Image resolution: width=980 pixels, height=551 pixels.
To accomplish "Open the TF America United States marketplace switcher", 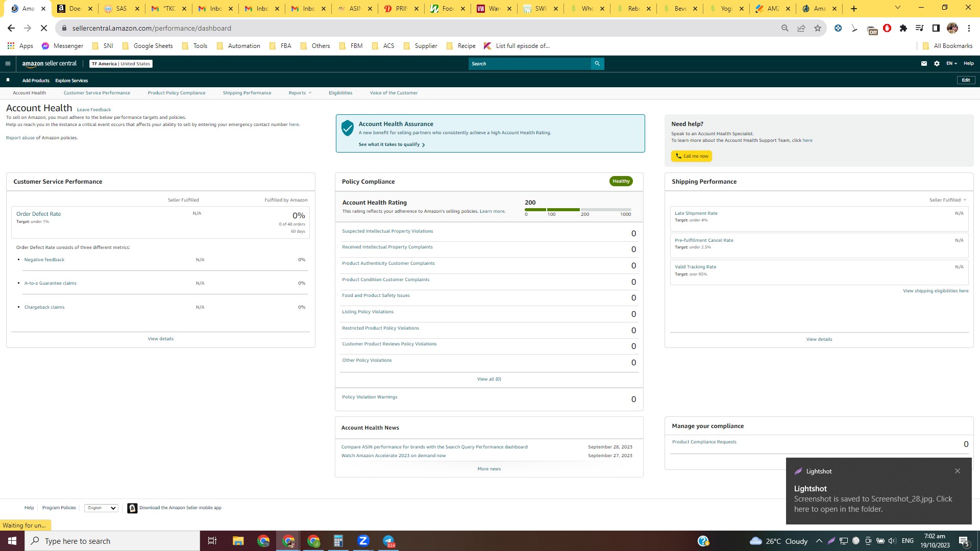I will click(121, 64).
